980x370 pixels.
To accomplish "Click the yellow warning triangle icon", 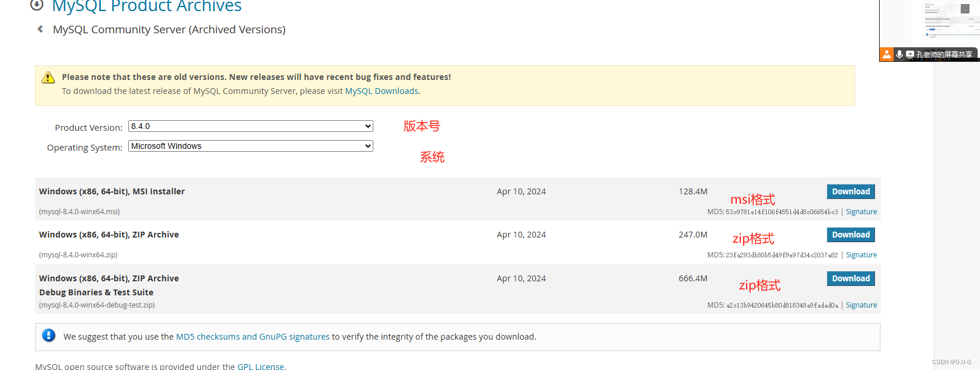I will point(48,78).
